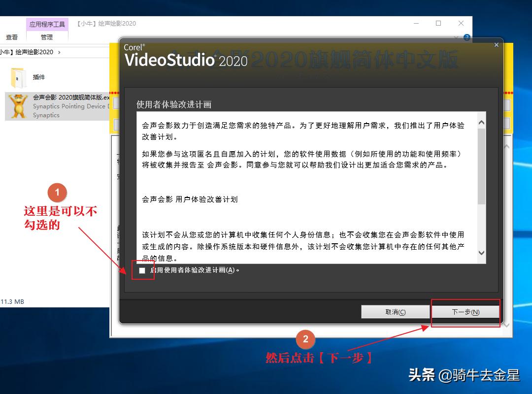Viewport: 532px width, 394px height.
Task: Close the VideoStudio installer dialog
Action: point(497,45)
